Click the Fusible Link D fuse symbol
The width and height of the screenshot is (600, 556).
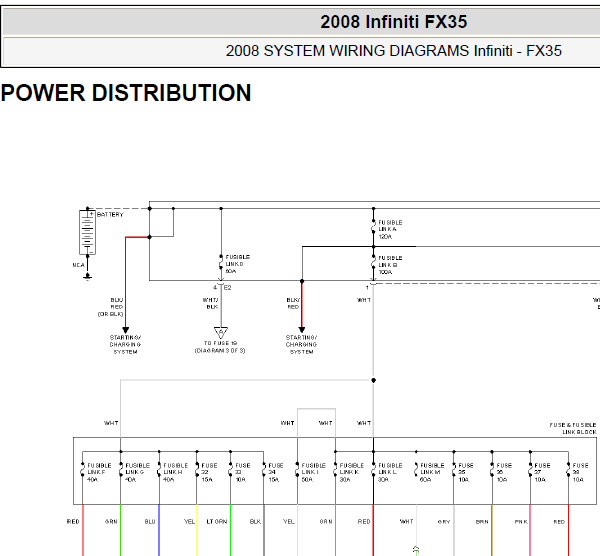[221, 264]
